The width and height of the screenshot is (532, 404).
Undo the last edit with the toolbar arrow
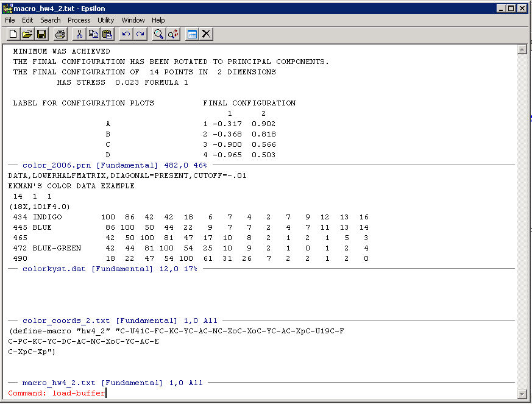click(126, 34)
